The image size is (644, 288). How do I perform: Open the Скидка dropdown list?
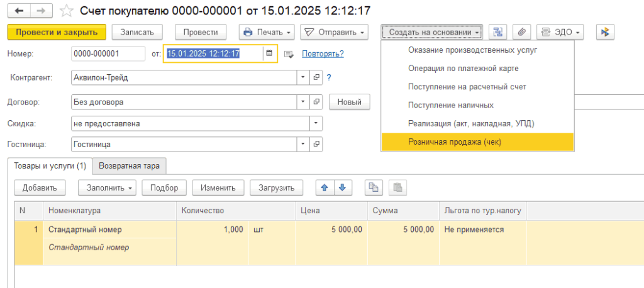click(316, 123)
